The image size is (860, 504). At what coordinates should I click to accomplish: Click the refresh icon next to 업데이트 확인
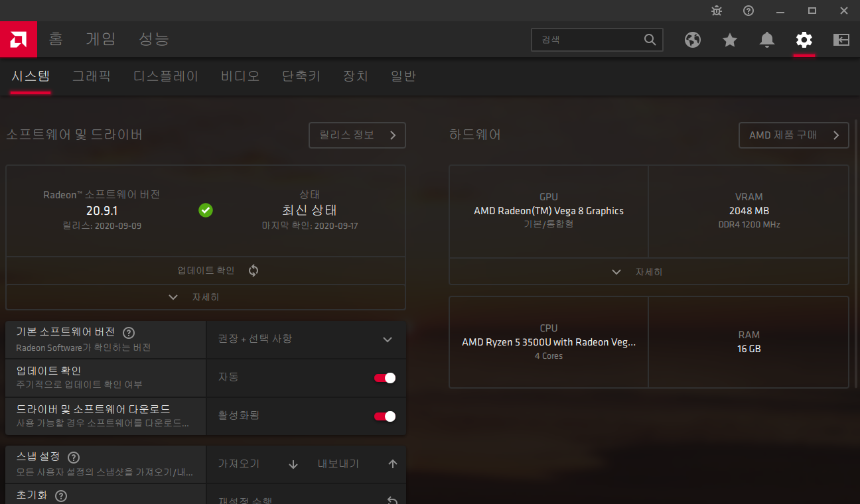[x=253, y=271]
